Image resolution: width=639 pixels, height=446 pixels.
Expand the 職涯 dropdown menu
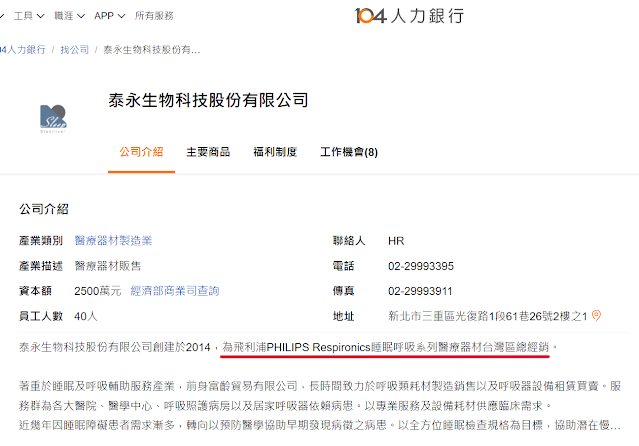coord(69,16)
